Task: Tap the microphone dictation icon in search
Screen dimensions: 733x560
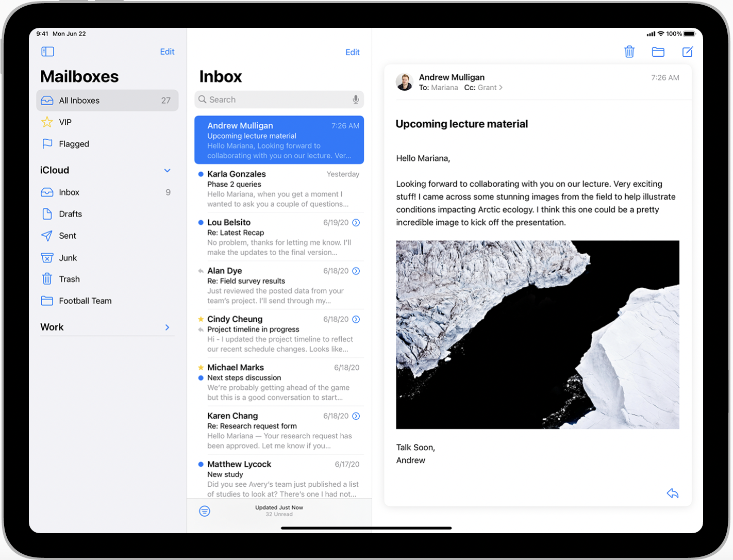Action: pyautogui.click(x=356, y=100)
